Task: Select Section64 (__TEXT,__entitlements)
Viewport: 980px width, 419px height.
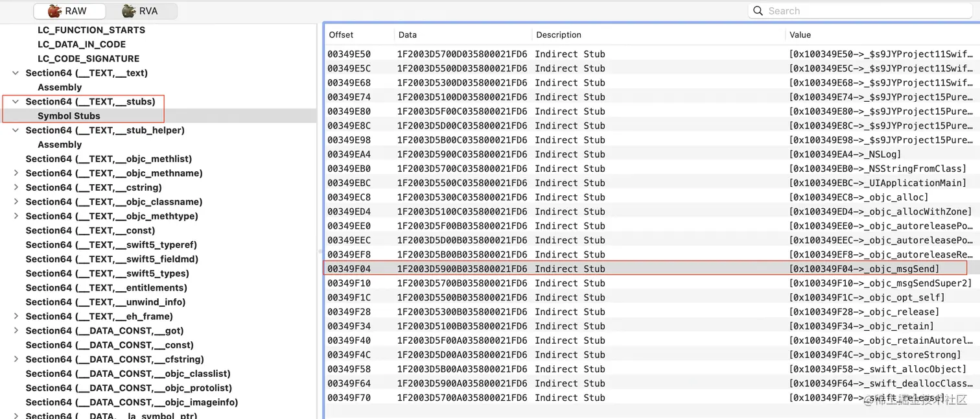Action: tap(106, 287)
